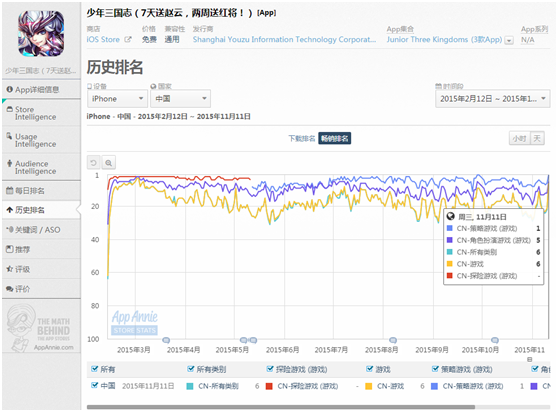This screenshot has height=412, width=558.
Task: Switch chart granularity to 天
Action: tap(537, 138)
